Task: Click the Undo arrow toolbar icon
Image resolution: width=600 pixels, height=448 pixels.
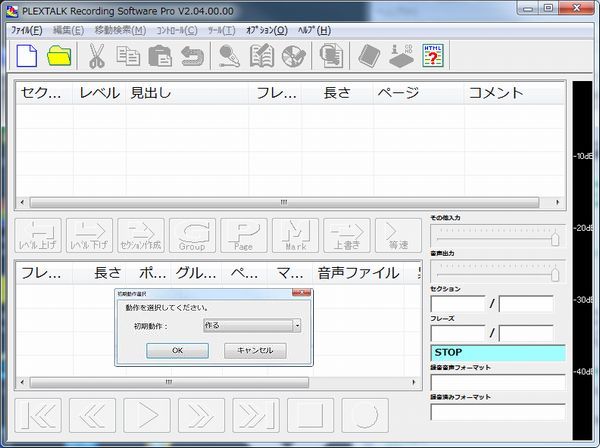Action: point(191,56)
